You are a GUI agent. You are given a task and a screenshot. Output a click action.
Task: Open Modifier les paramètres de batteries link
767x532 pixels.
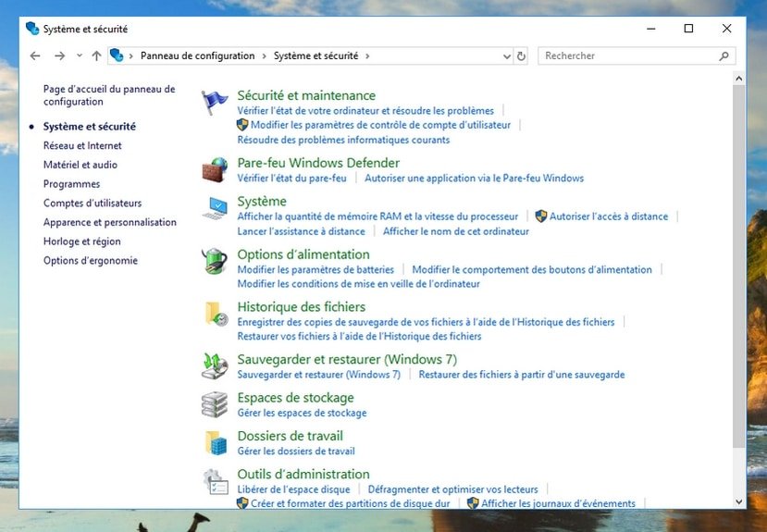tap(315, 269)
